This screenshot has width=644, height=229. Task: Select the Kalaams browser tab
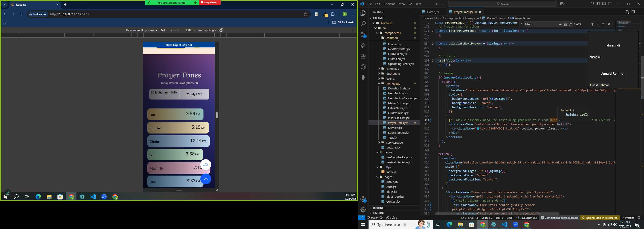[34, 4]
